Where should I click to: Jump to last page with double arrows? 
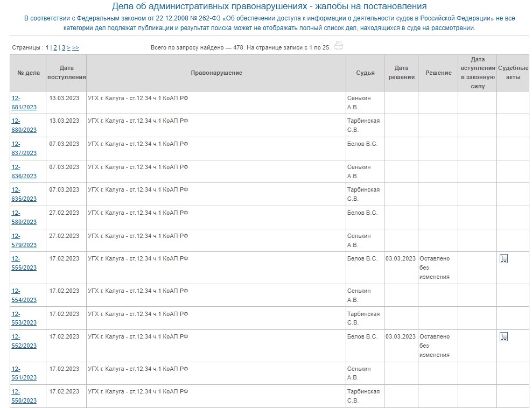coord(75,48)
